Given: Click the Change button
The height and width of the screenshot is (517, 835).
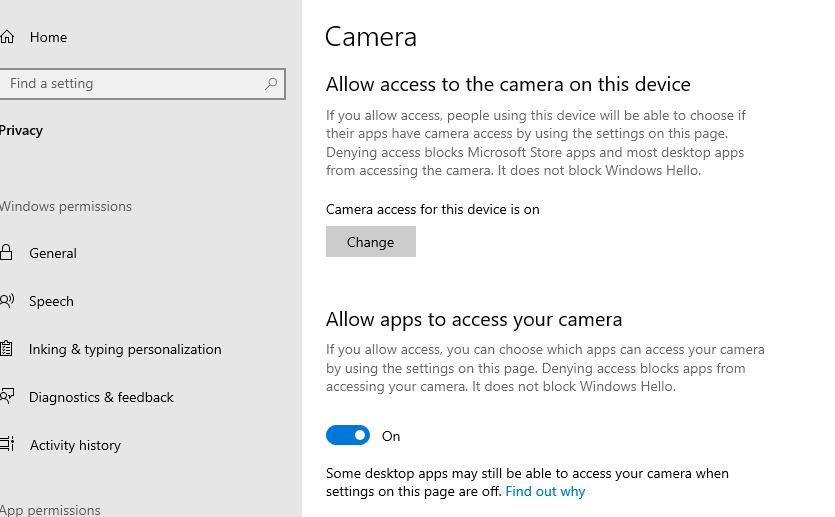Looking at the screenshot, I should (371, 242).
